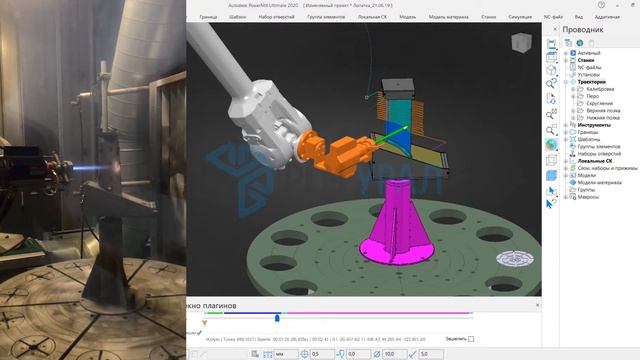Click the page with circular arrows icon
The width and height of the screenshot is (640, 360).
coord(551,98)
